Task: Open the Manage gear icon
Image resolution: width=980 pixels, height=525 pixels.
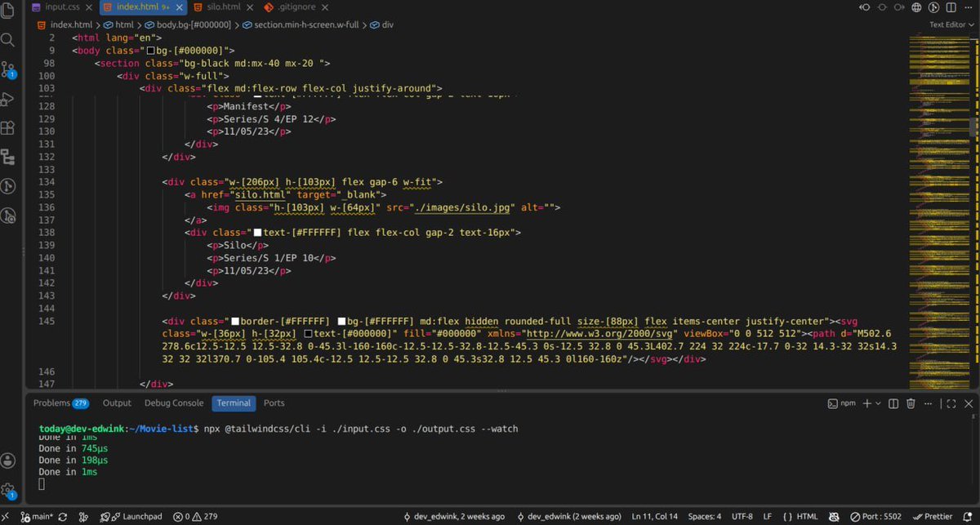Action: 8,491
